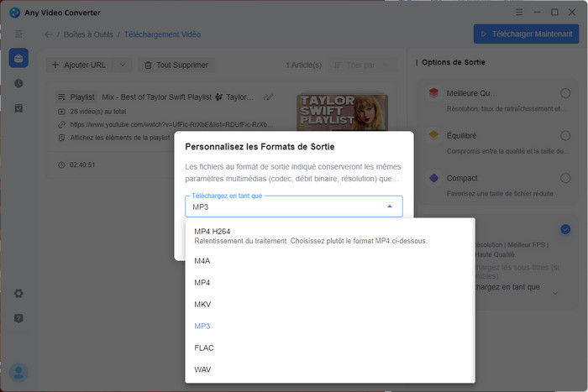Click the plus icon in Ajouter URL

tap(55, 65)
